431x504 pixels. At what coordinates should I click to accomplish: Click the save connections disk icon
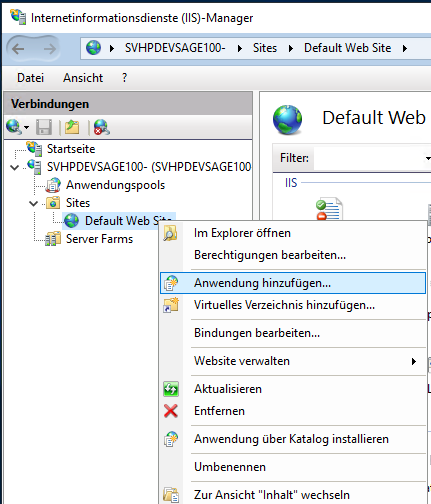44,127
